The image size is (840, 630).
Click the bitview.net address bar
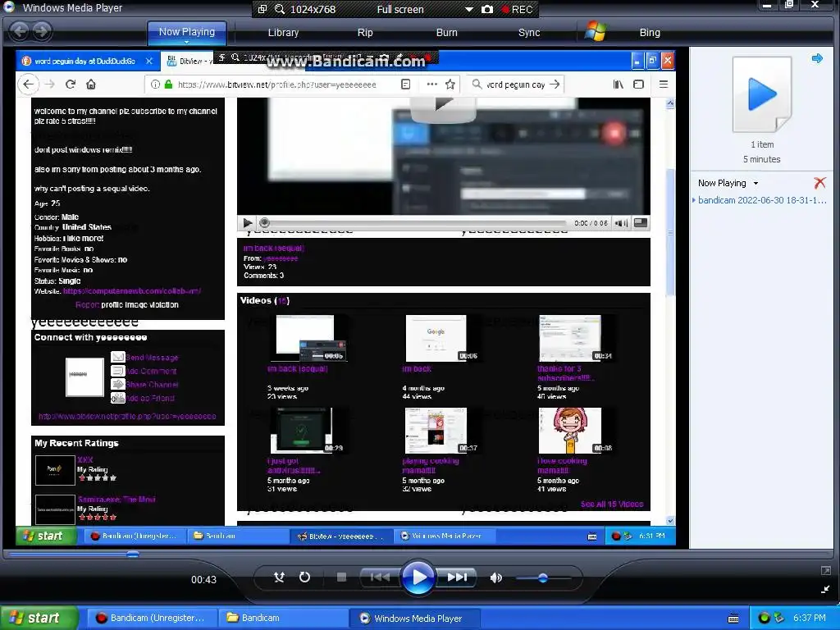276,84
